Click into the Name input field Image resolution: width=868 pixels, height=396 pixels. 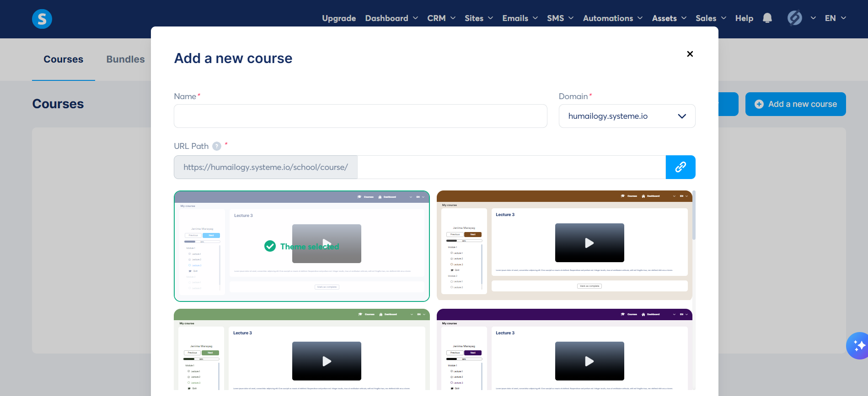360,116
